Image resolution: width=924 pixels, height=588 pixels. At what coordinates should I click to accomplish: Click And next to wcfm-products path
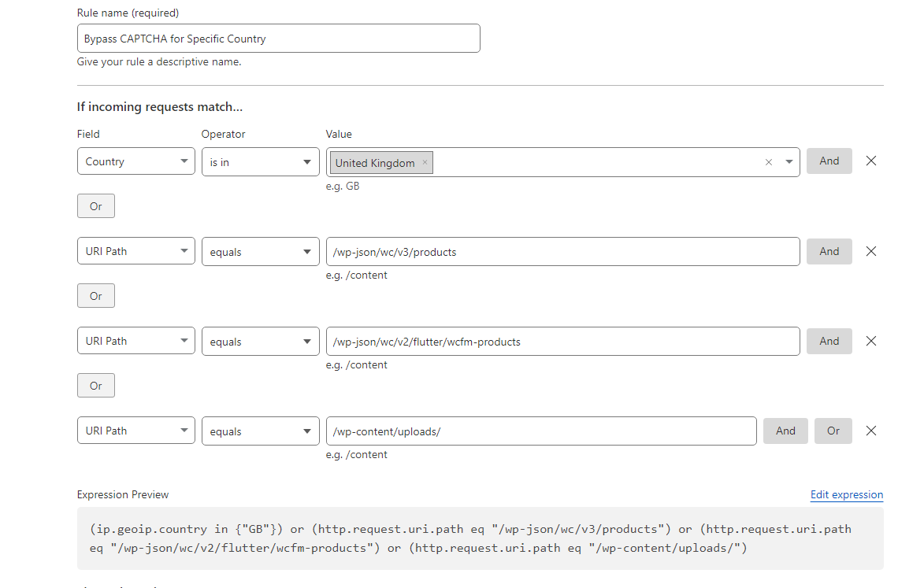tap(829, 341)
